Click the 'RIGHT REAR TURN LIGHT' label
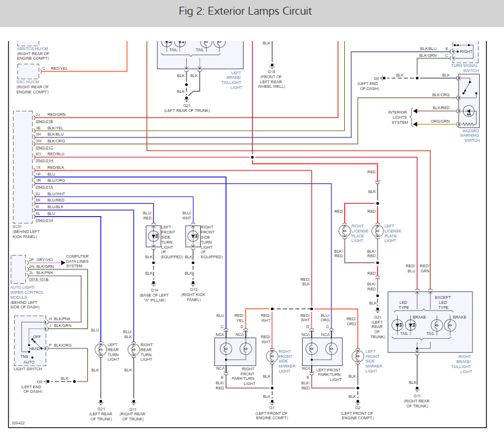The height and width of the screenshot is (439, 504). (146, 352)
